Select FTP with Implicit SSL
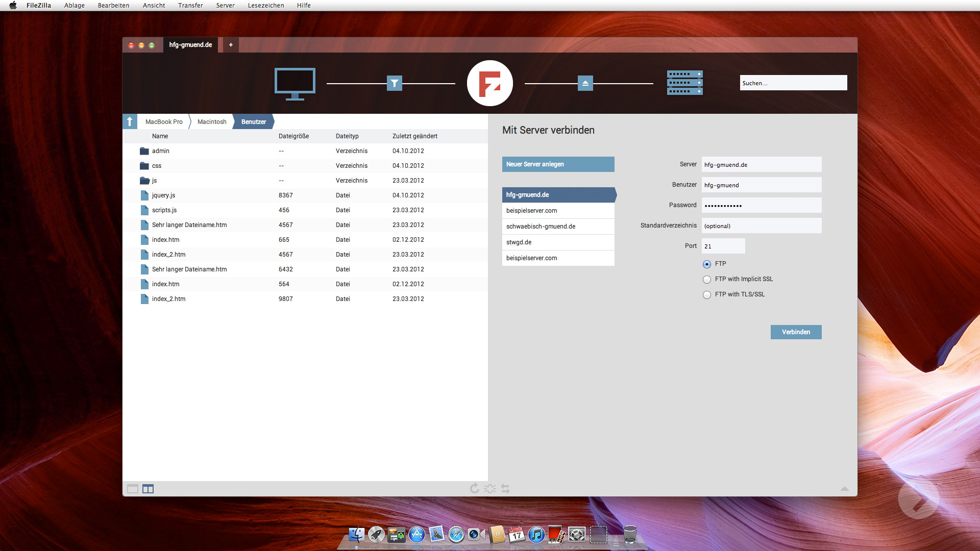This screenshot has width=980, height=551. click(707, 279)
